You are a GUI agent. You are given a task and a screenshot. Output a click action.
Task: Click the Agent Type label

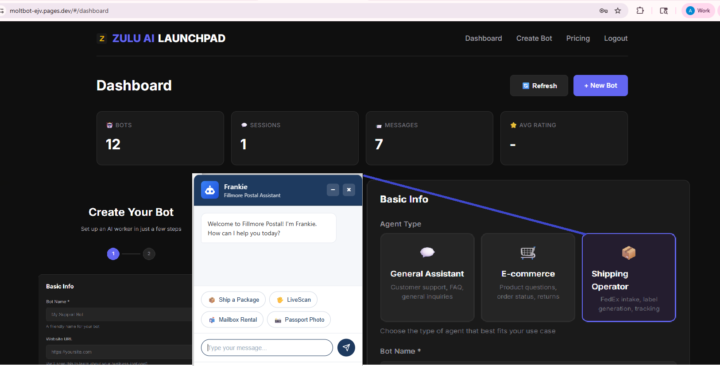[x=400, y=224]
